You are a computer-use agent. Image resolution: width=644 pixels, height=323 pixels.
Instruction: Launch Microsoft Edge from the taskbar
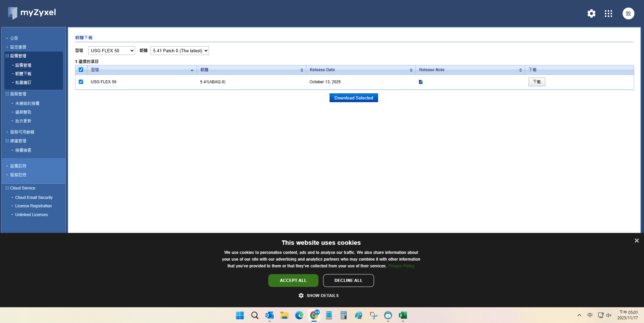[299, 315]
